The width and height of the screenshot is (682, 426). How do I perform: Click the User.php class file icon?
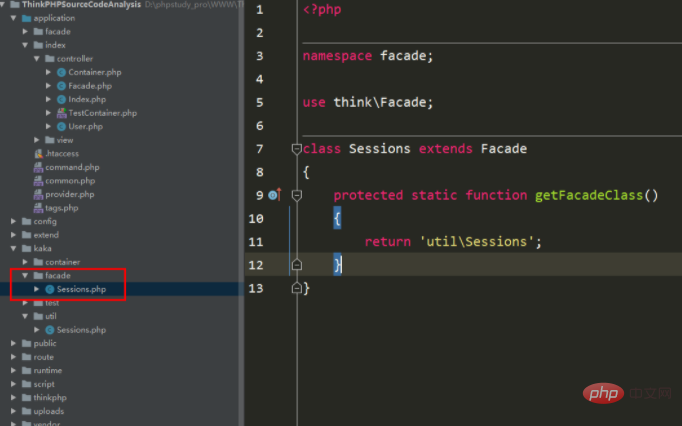click(61, 126)
